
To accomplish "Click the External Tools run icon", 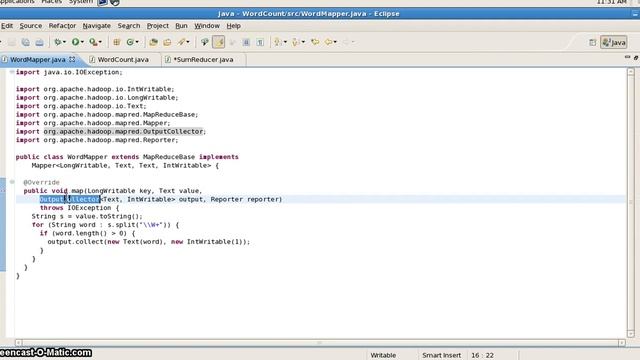I will tap(93, 42).
